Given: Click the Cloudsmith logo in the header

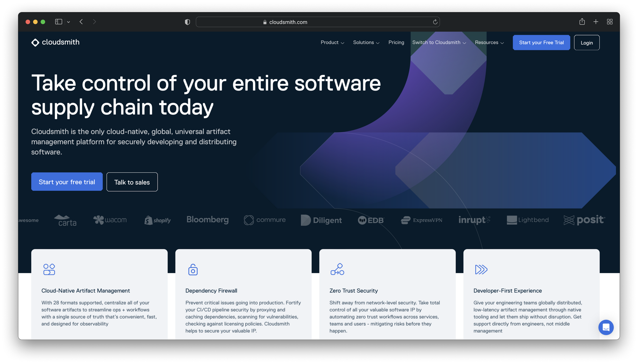Looking at the screenshot, I should (55, 42).
